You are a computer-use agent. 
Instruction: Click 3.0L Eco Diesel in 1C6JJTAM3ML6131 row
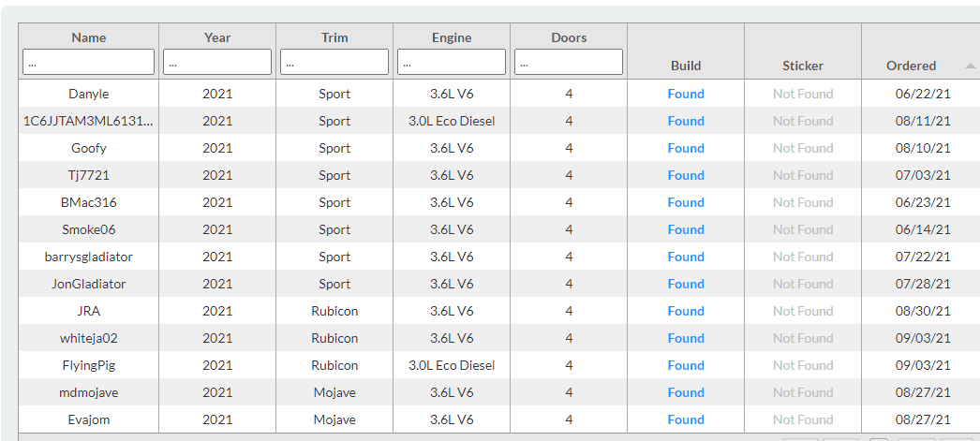(x=452, y=121)
